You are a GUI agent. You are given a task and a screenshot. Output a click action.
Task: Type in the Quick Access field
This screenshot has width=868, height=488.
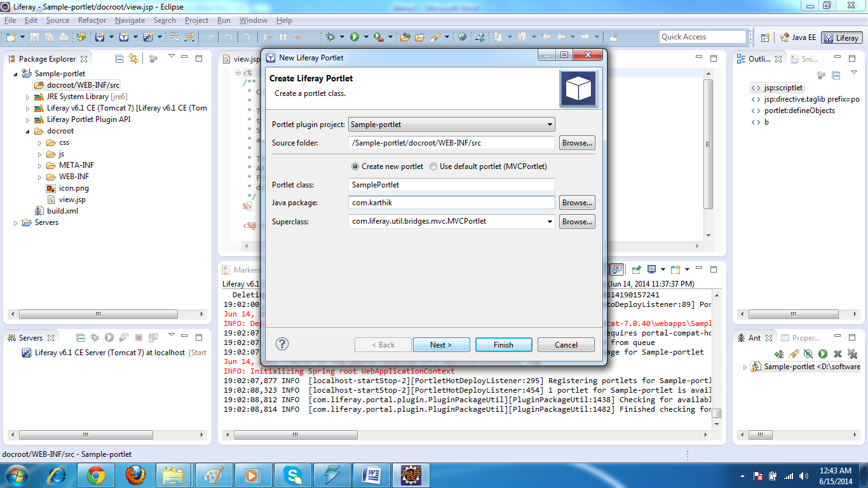[x=703, y=36]
